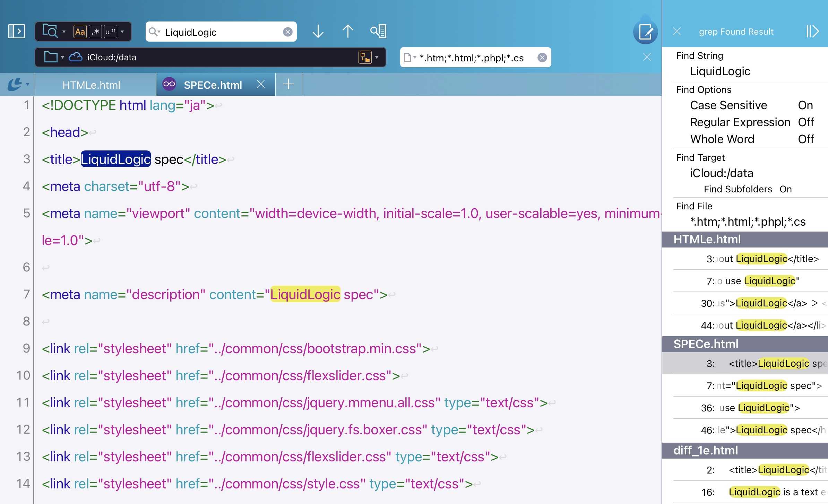This screenshot has width=828, height=504.
Task: Tap the blue compose/edit pencil icon
Action: point(646,32)
